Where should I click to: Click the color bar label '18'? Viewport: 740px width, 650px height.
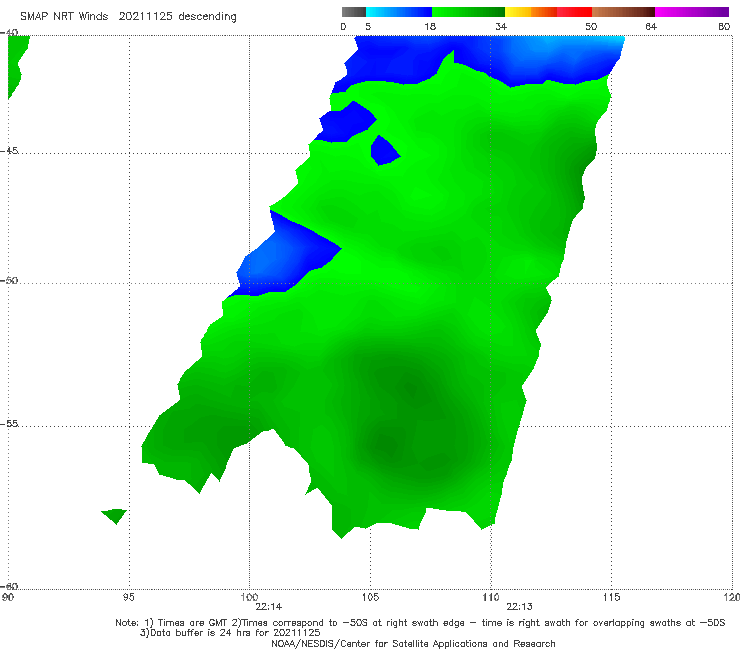click(x=430, y=27)
